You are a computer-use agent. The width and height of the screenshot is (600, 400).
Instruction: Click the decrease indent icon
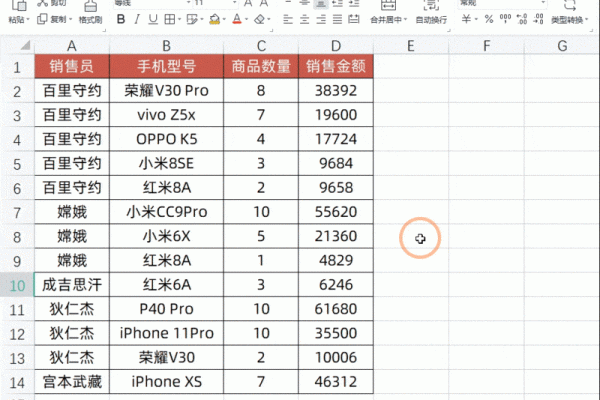(x=338, y=3)
